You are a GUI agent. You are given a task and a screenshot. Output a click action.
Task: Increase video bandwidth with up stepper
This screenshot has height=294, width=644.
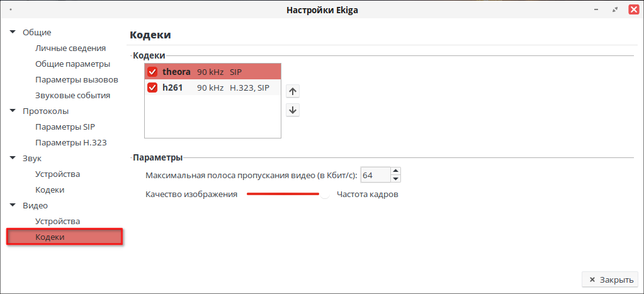click(395, 171)
